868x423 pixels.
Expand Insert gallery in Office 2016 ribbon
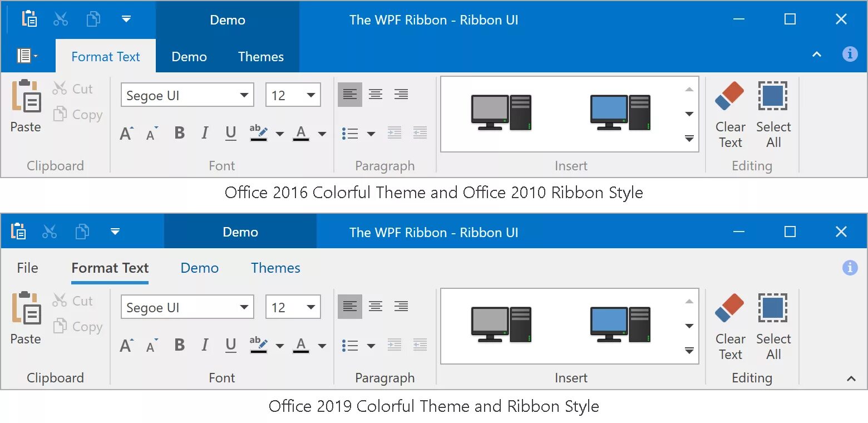click(689, 139)
